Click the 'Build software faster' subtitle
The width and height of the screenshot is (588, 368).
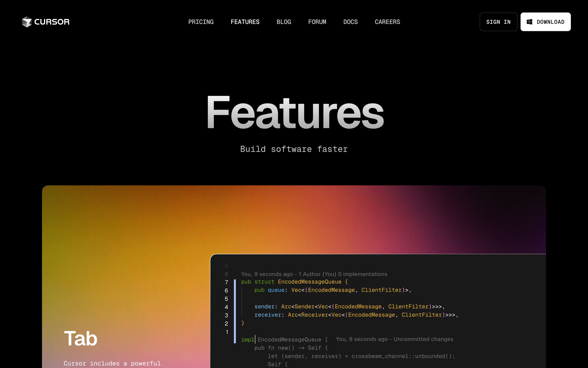coord(294,149)
